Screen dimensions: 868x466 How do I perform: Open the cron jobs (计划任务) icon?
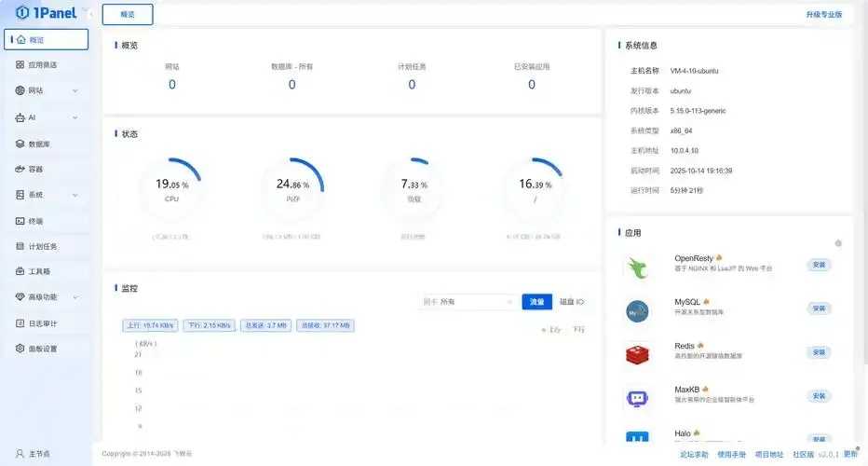[x=20, y=246]
